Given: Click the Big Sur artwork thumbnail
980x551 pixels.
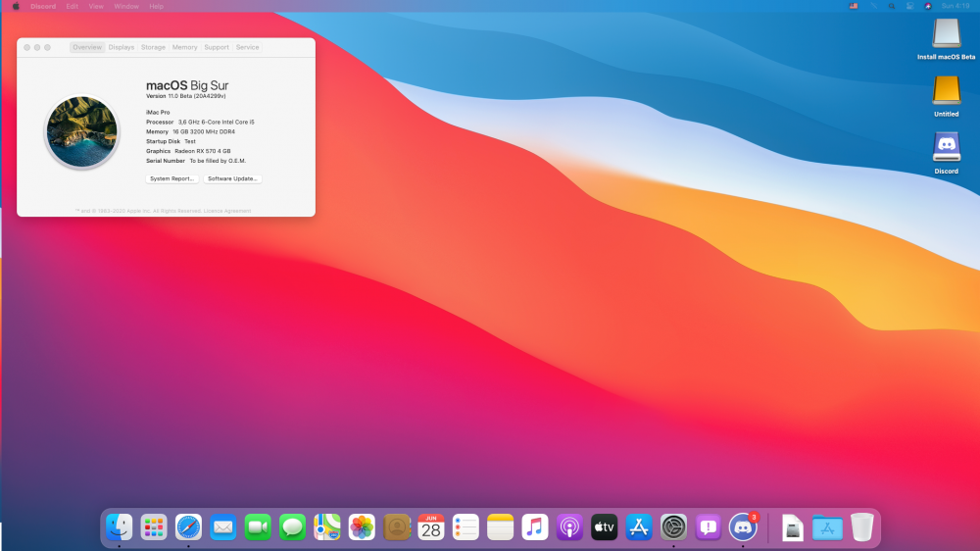Looking at the screenshot, I should coord(82,132).
